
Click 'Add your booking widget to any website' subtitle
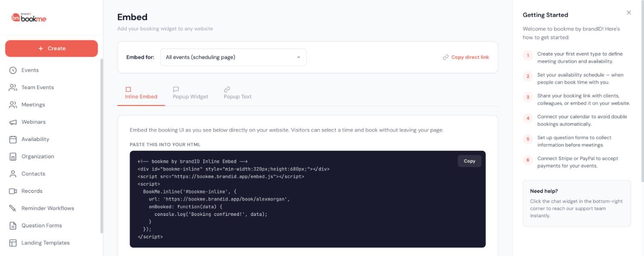165,29
